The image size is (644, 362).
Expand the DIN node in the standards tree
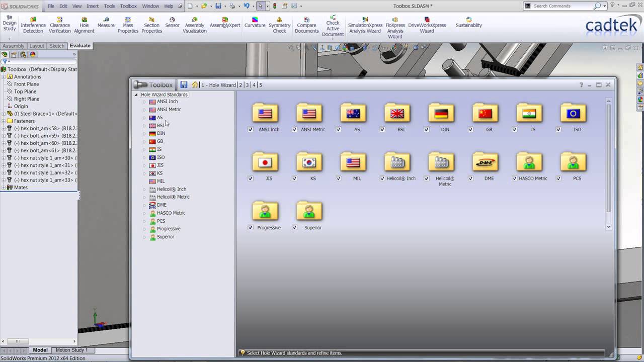point(144,133)
